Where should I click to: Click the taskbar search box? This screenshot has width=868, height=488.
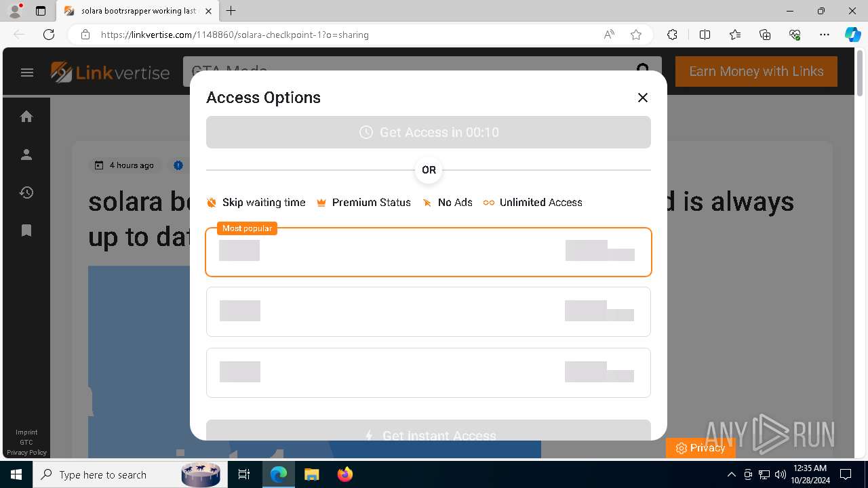point(129,474)
